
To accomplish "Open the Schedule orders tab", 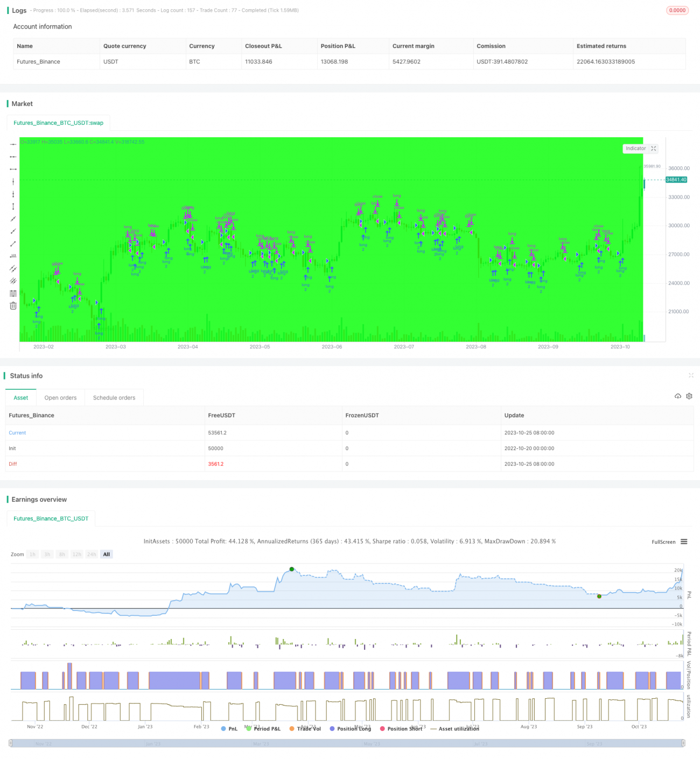I will [114, 397].
